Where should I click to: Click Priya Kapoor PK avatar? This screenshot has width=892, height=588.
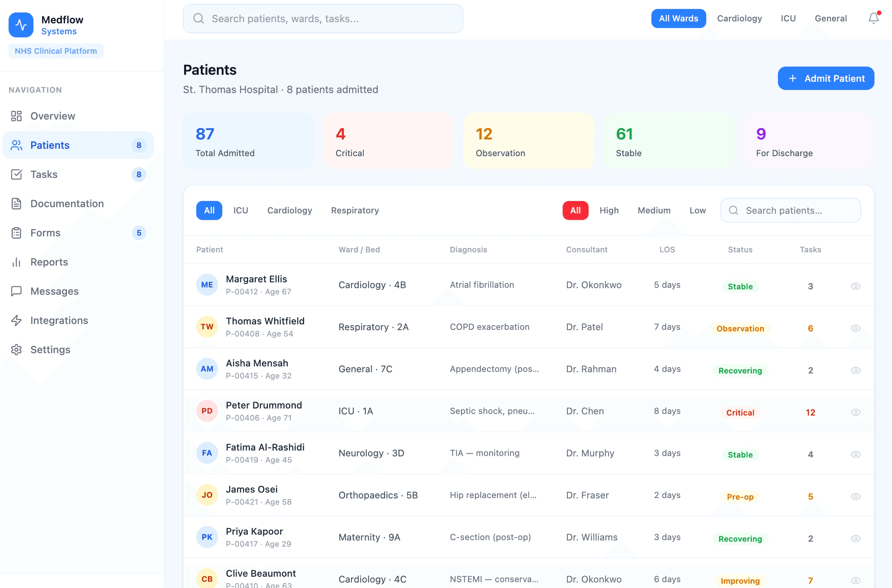point(207,537)
